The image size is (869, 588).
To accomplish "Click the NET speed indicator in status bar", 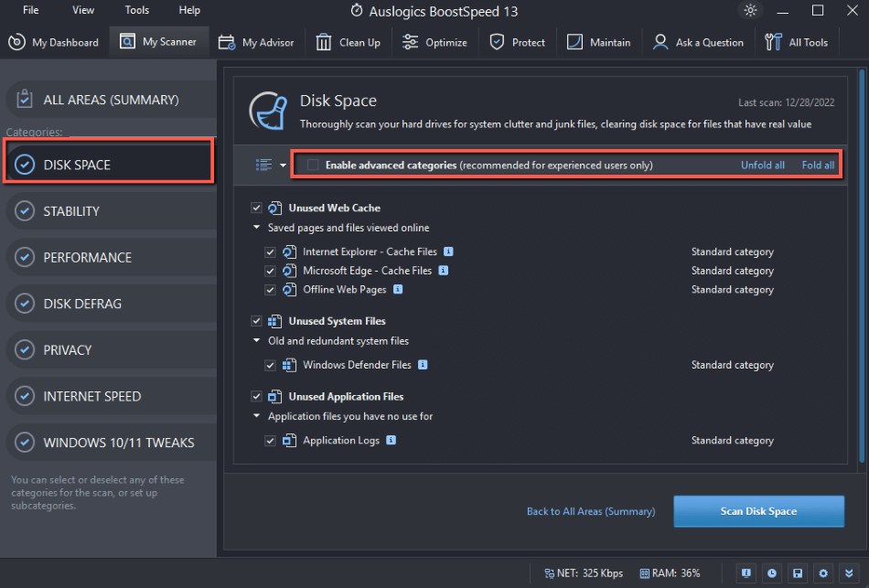I will [x=584, y=573].
